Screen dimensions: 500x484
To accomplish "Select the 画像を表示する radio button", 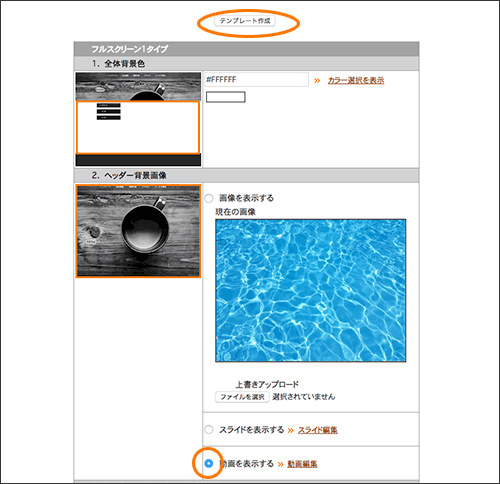I will point(209,198).
